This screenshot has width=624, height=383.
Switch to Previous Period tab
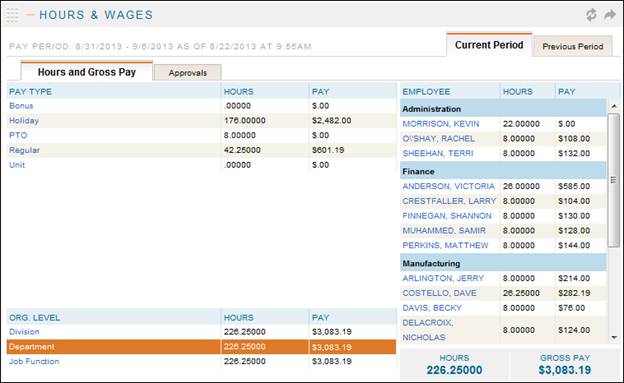[572, 47]
